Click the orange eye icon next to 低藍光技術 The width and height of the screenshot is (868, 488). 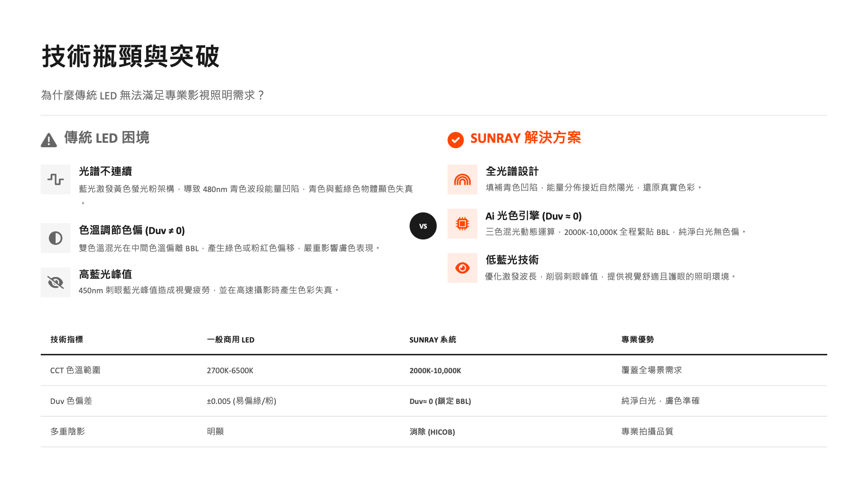click(x=462, y=268)
